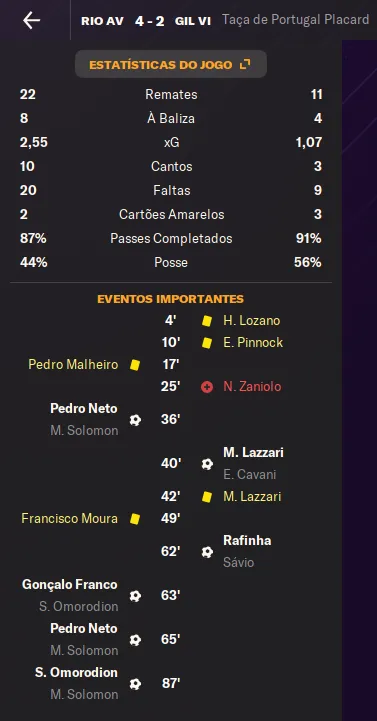Click the goal ball icon at 36'
Image resolution: width=377 pixels, height=721 pixels.
[x=135, y=420]
